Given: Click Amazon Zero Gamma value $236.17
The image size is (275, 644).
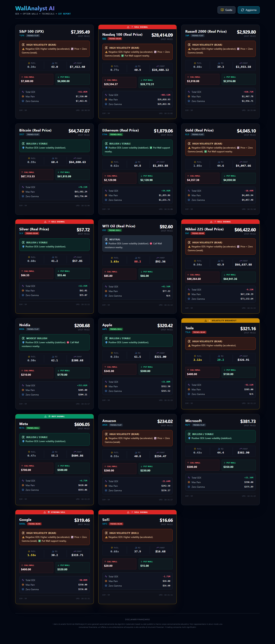Looking at the screenshot, I should pyautogui.click(x=166, y=491).
